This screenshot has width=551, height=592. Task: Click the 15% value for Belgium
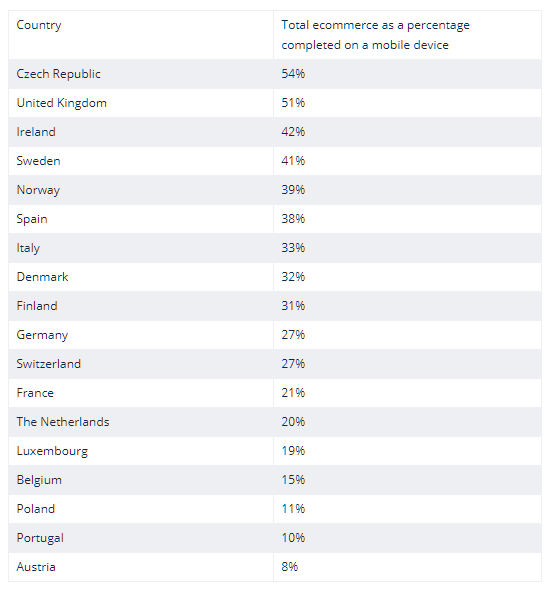coord(293,480)
